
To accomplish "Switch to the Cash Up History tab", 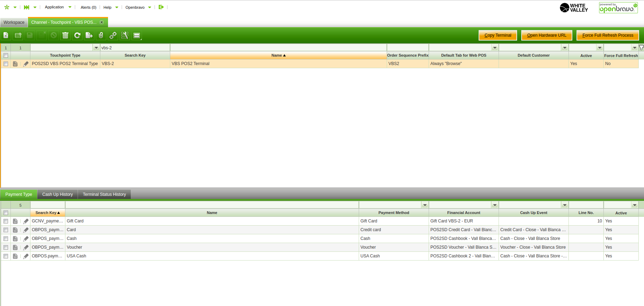I will pyautogui.click(x=58, y=194).
